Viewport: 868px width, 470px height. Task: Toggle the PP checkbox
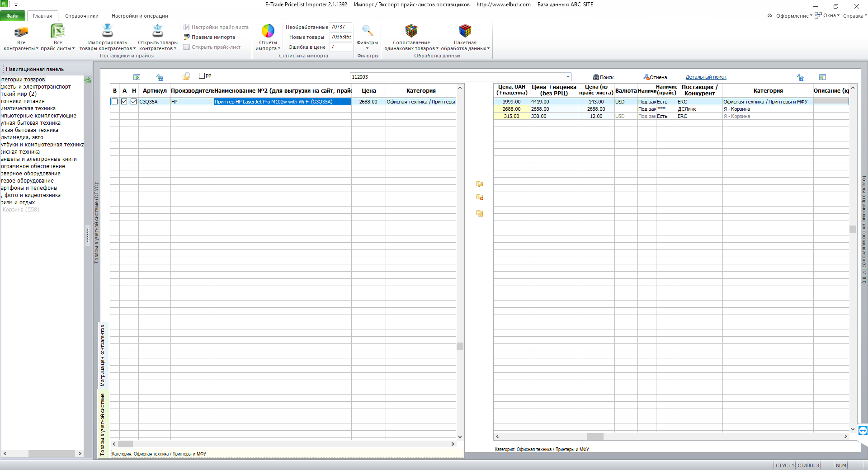[x=202, y=76]
